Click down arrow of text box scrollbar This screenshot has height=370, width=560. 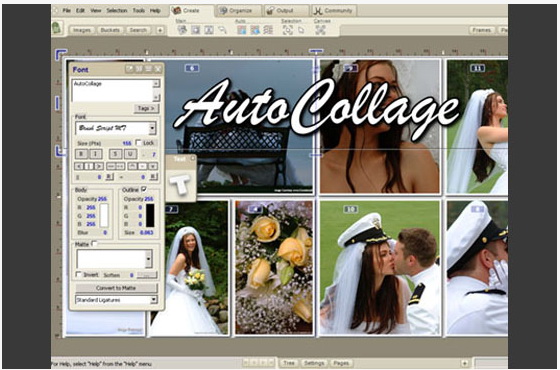(x=156, y=97)
